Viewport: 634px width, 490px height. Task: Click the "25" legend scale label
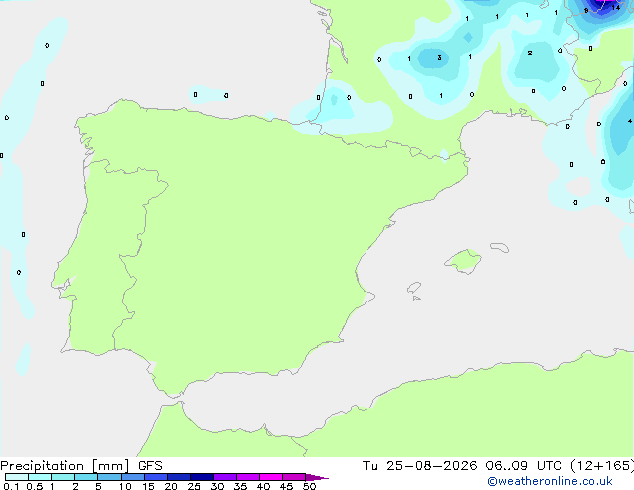pyautogui.click(x=194, y=486)
